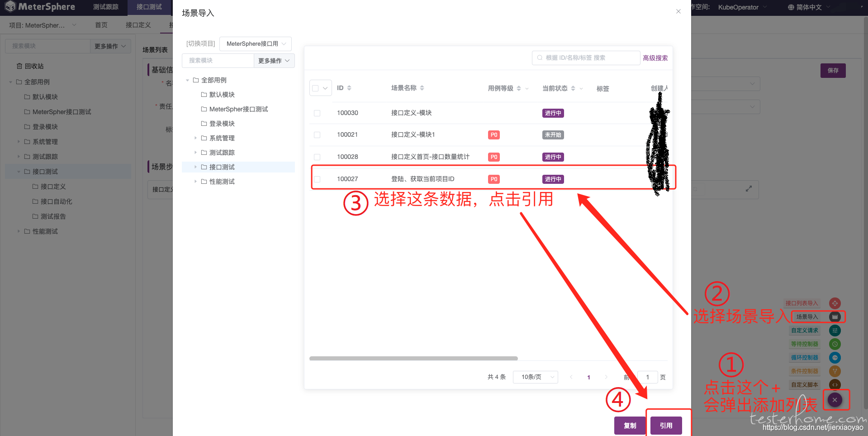Sort the table by the ID column

(349, 88)
